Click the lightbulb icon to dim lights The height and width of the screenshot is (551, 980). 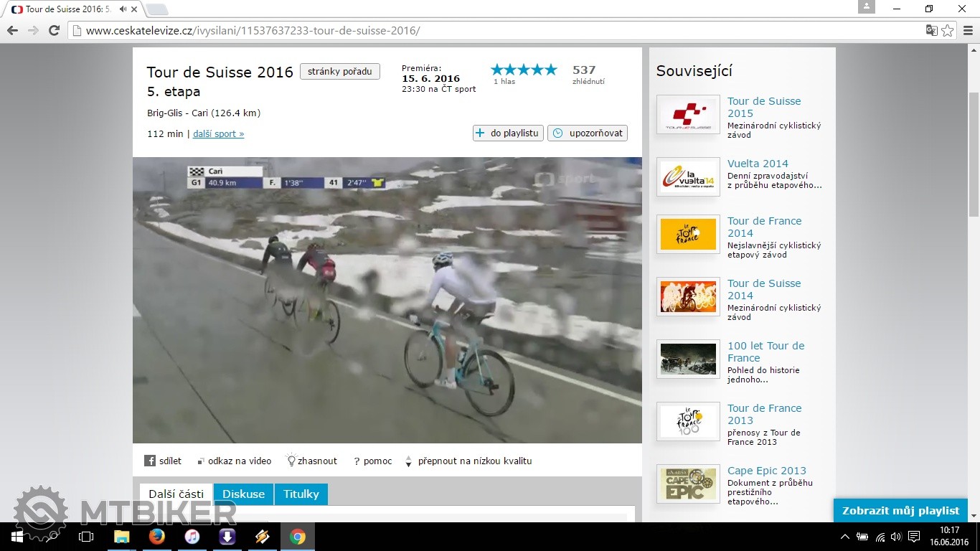point(291,461)
